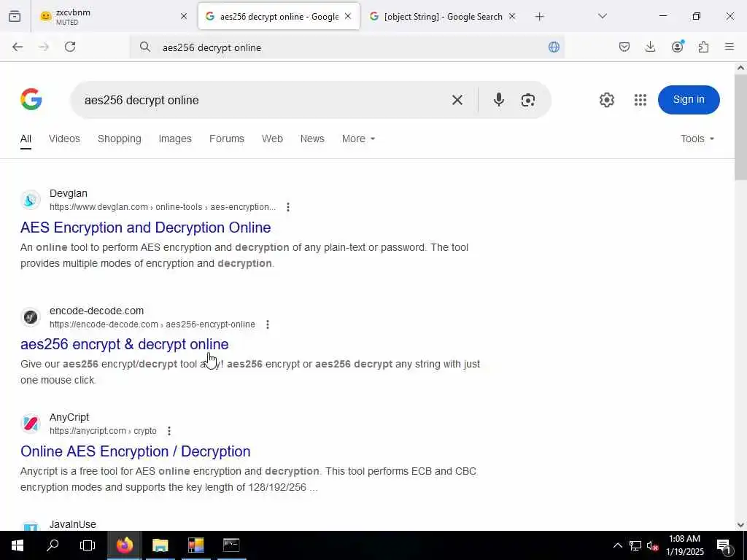
Task: Close the [object String] tab
Action: click(512, 17)
